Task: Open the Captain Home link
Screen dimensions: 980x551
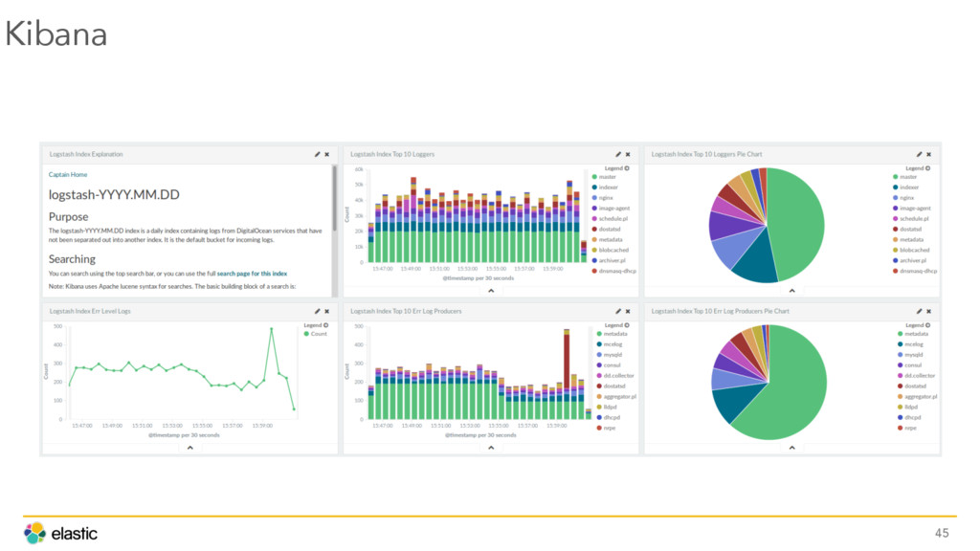Action: pos(68,175)
